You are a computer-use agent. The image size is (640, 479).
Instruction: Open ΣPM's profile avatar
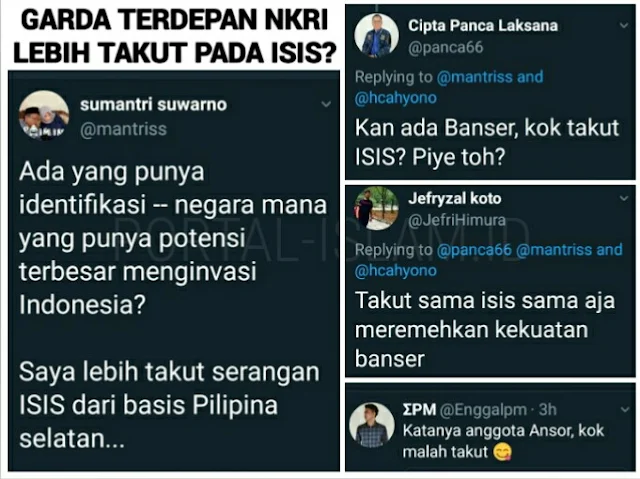pos(372,425)
